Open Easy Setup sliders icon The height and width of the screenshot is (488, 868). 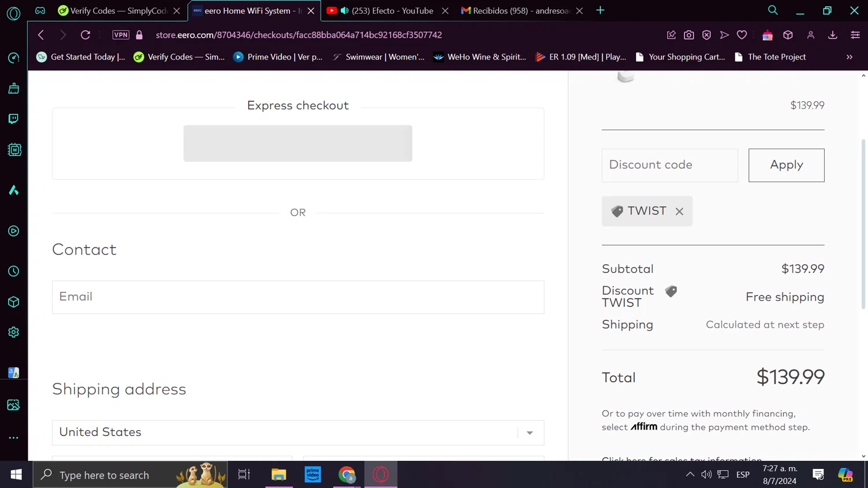(x=855, y=35)
